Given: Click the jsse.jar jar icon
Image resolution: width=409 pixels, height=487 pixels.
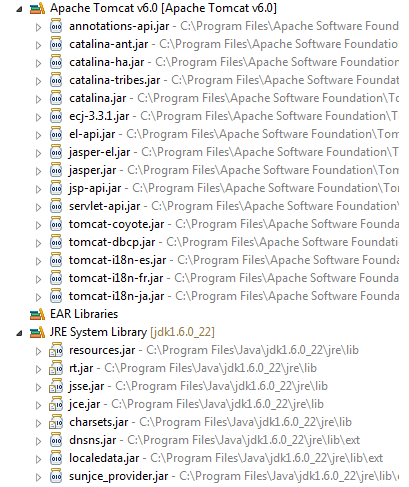Looking at the screenshot, I should tap(56, 386).
